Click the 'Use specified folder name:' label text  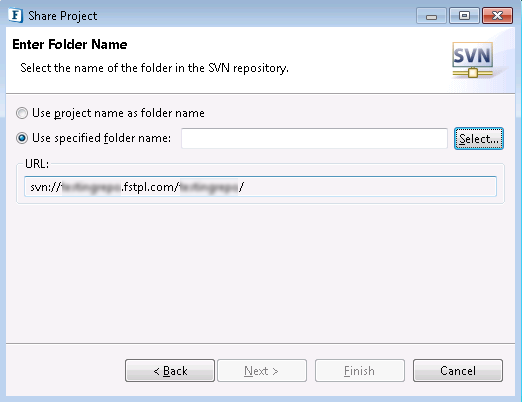click(101, 138)
